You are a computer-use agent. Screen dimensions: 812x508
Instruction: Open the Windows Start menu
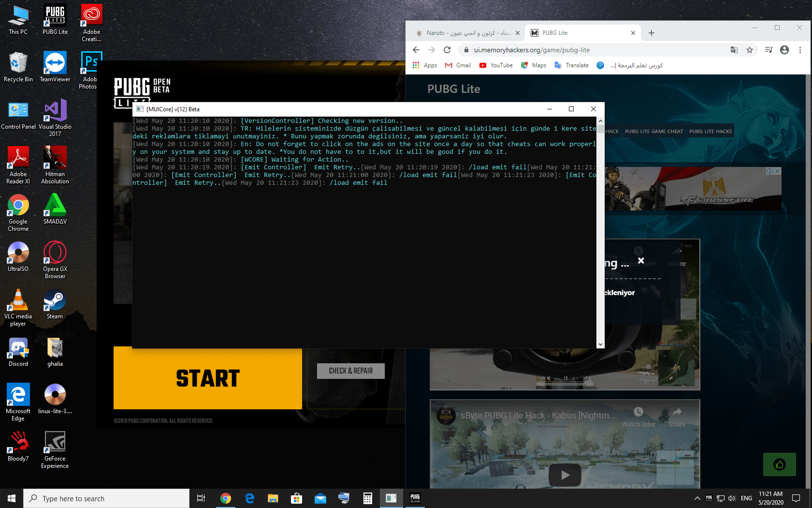[x=12, y=498]
